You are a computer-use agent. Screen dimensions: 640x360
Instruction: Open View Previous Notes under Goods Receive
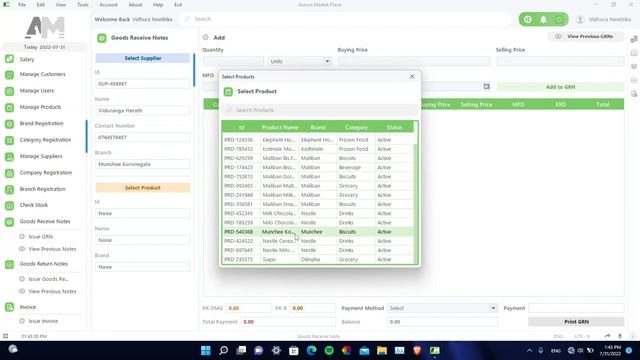tap(52, 249)
